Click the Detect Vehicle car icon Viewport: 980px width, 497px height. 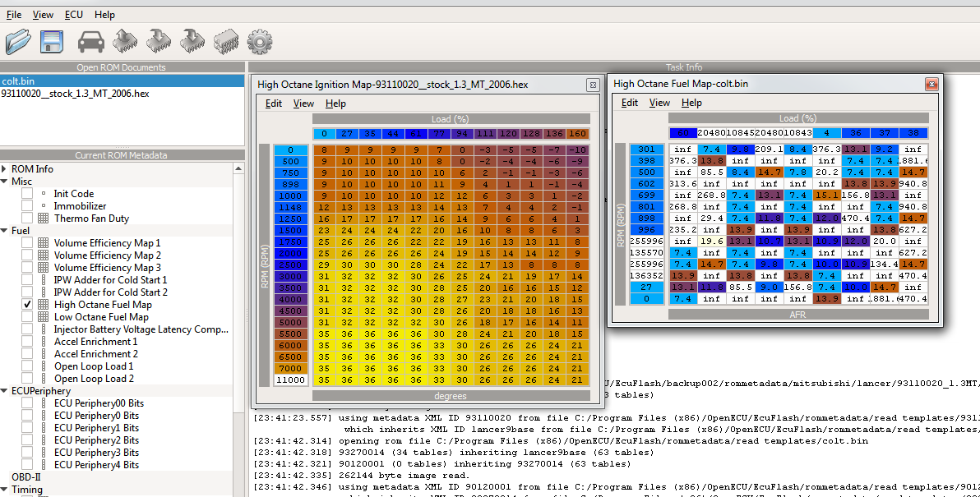[91, 41]
